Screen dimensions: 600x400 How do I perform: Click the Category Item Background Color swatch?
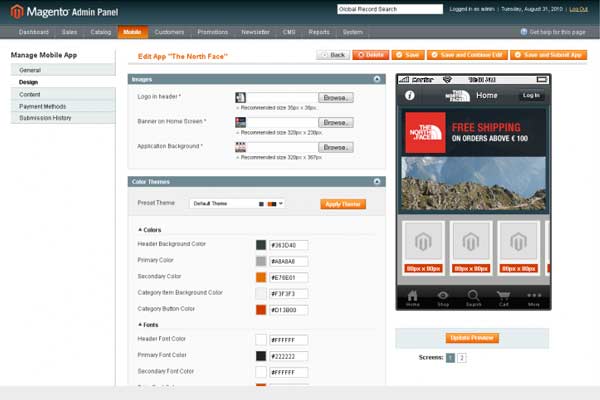(261, 294)
